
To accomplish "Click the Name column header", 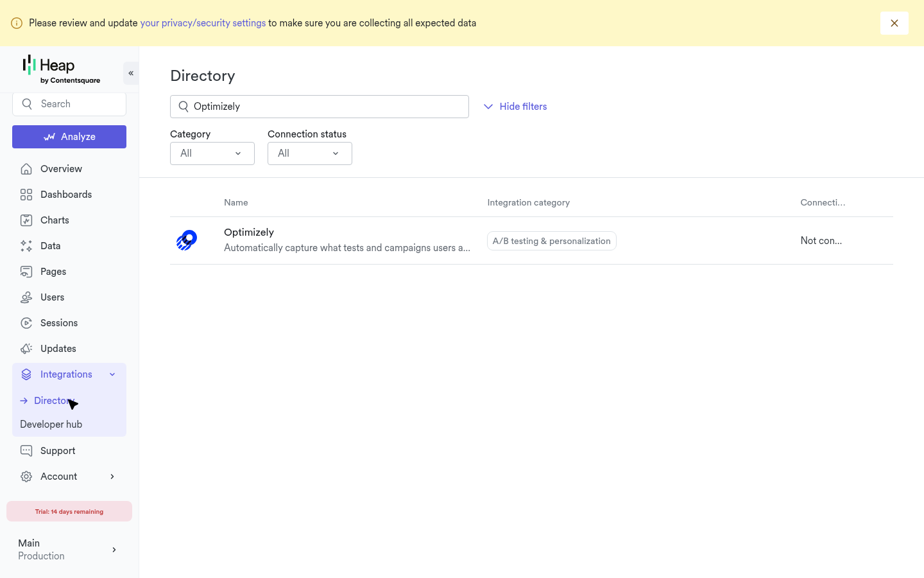I will (x=236, y=202).
